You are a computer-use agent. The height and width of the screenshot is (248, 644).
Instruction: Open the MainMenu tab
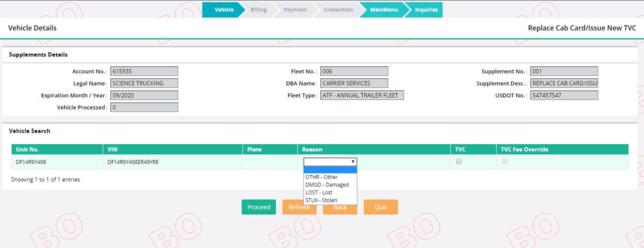[x=383, y=10]
